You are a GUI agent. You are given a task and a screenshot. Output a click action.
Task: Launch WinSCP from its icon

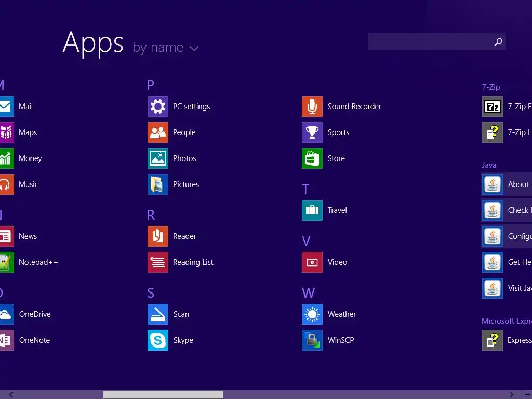click(312, 340)
